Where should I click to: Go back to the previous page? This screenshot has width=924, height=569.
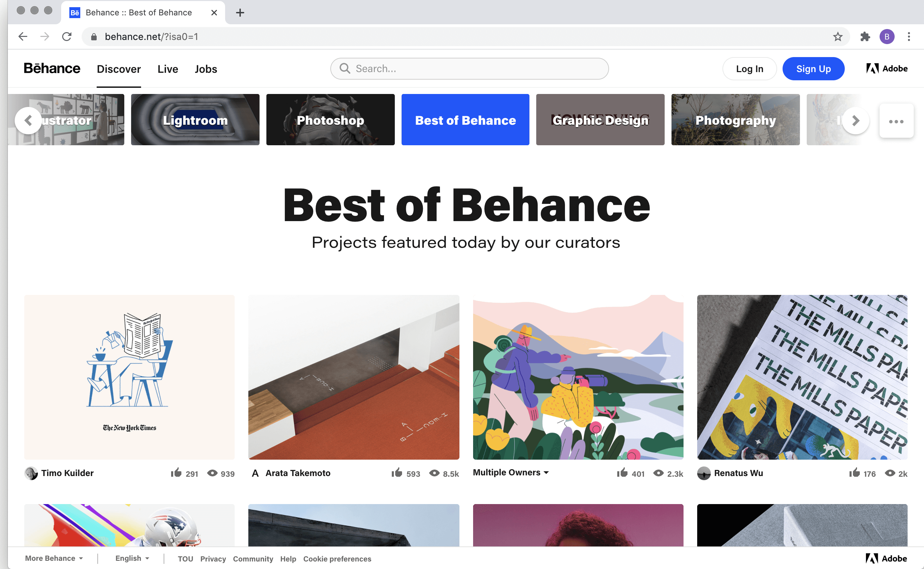pyautogui.click(x=23, y=37)
